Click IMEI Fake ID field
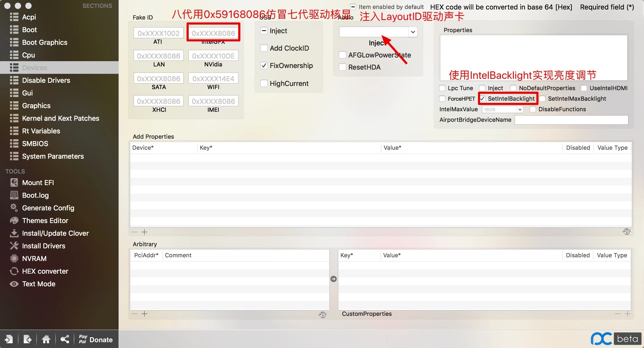Image resolution: width=644 pixels, height=348 pixels. click(213, 101)
